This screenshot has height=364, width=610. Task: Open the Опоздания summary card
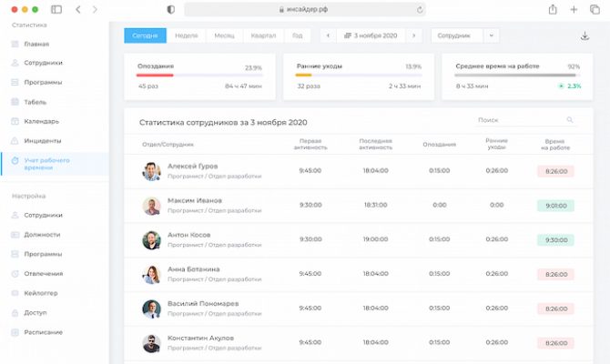click(x=198, y=76)
